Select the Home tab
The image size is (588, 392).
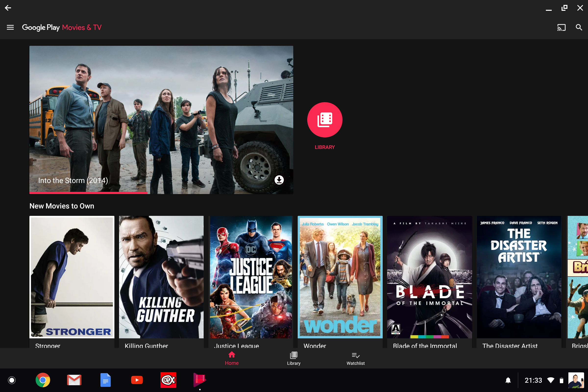click(x=232, y=358)
